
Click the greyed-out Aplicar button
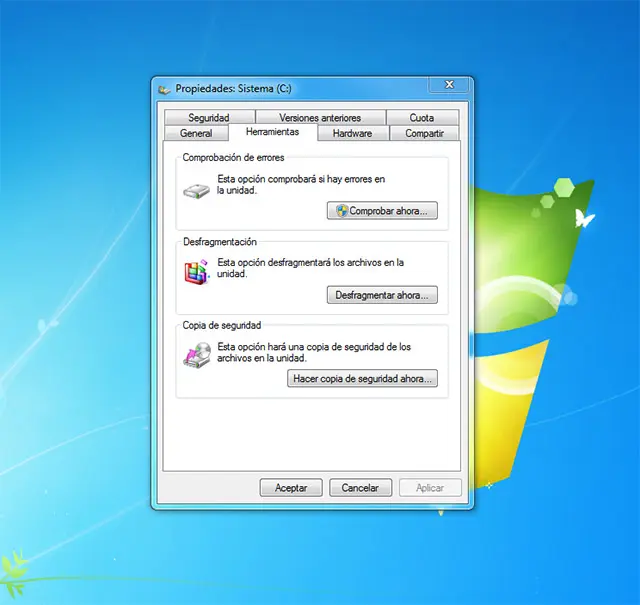430,488
